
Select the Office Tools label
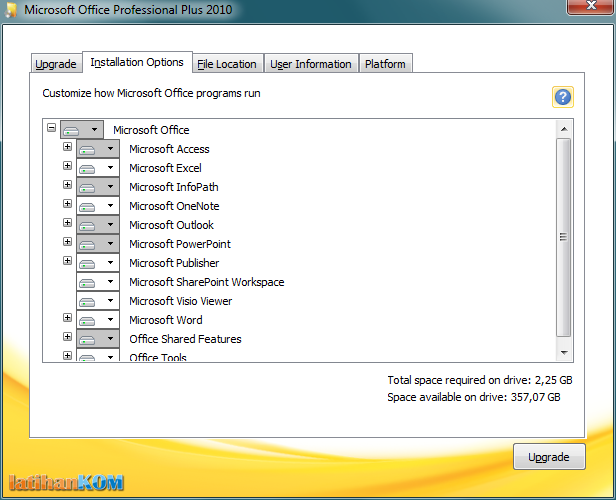coord(158,357)
